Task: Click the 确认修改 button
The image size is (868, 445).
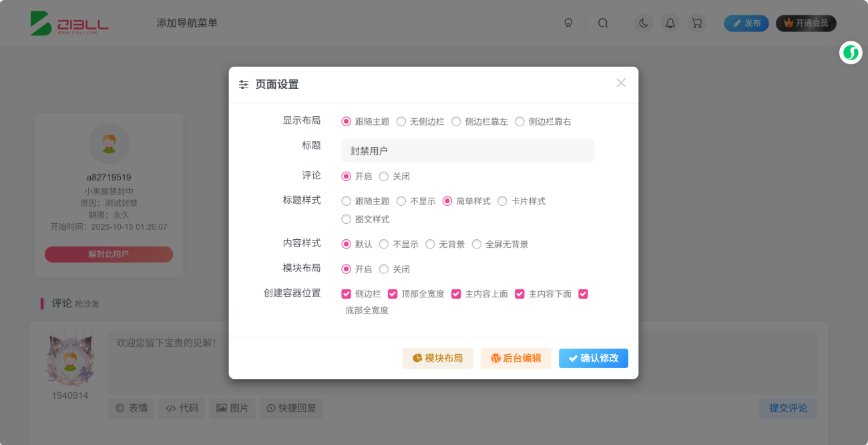Action: (593, 358)
